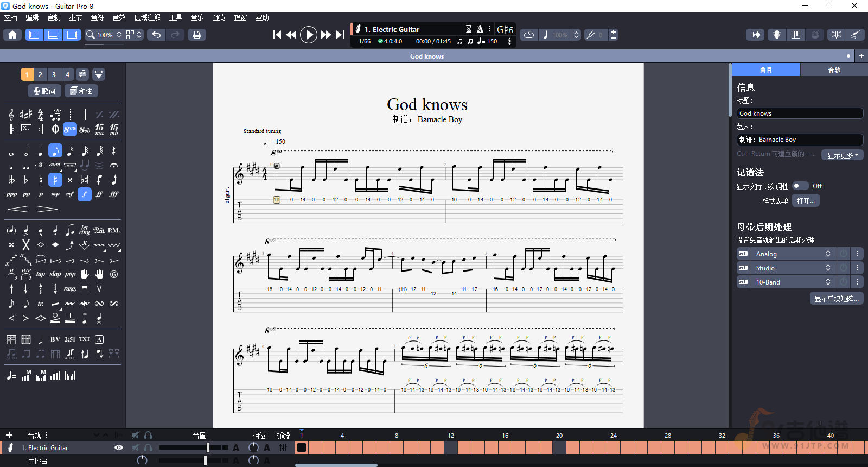868x467 pixels.
Task: Switch to the 音轨 inspector tab
Action: (834, 70)
